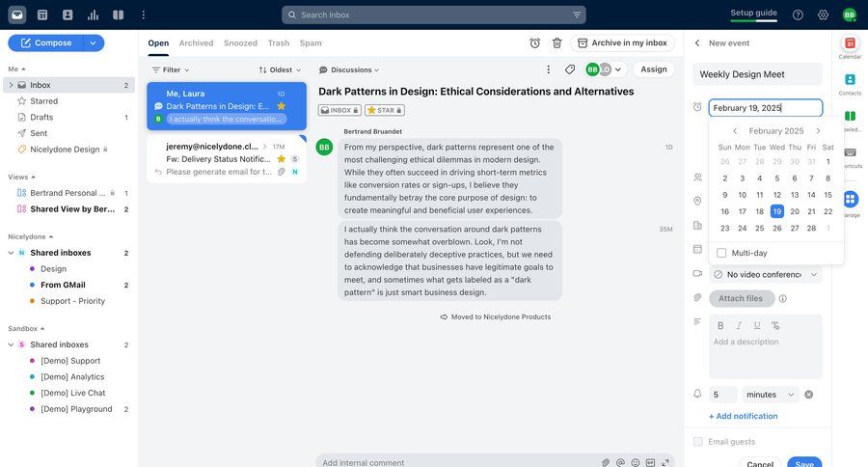Switch to the Archived tab
This screenshot has width=868, height=467.
(x=196, y=43)
